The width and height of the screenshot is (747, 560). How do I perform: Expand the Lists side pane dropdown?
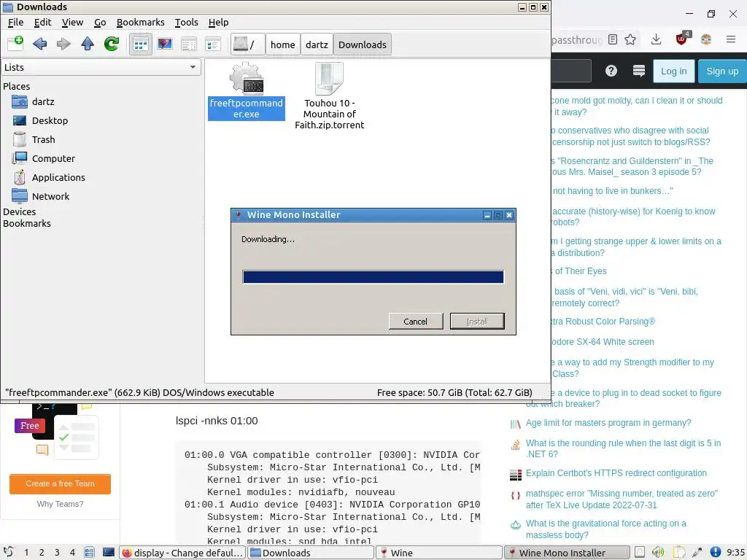pos(101,67)
